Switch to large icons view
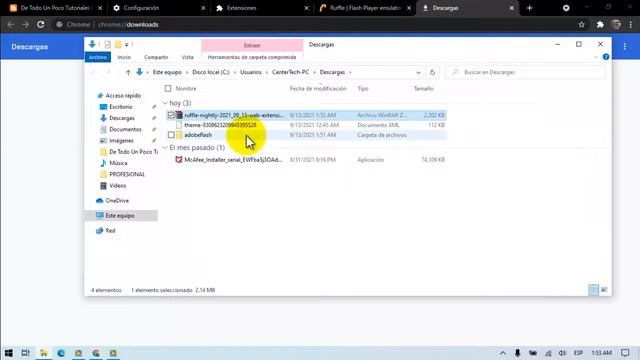The height and width of the screenshot is (360, 640). pyautogui.click(x=604, y=290)
